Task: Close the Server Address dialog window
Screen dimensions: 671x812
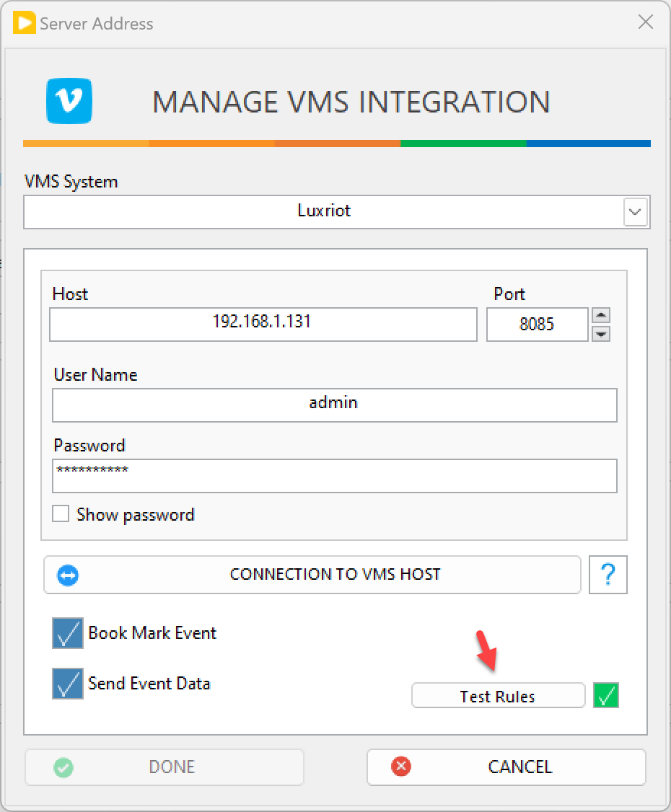Action: click(x=646, y=22)
